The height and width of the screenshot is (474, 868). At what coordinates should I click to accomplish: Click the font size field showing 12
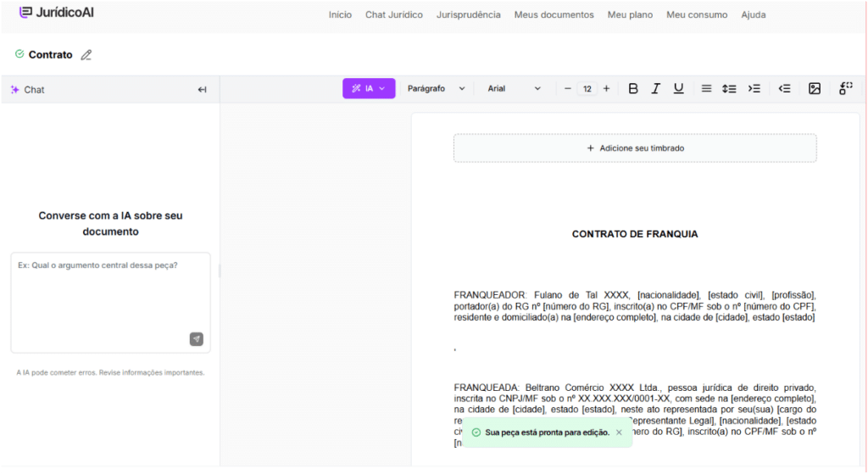pyautogui.click(x=587, y=88)
